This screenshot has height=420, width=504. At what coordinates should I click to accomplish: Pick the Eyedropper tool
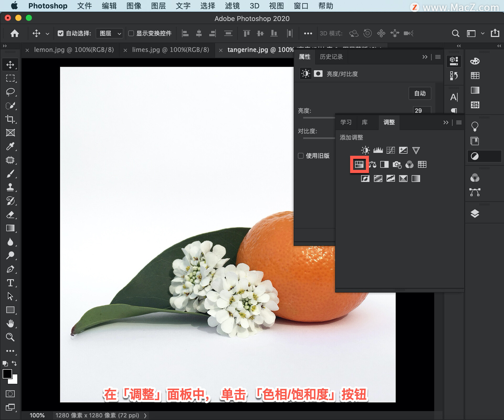(10, 146)
